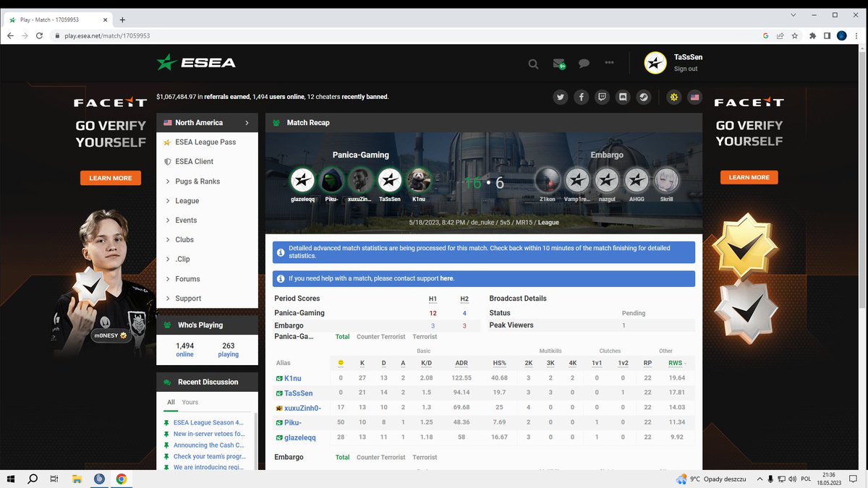Open ESEA Steam group icon
Screen dimensions: 868x488
[644, 97]
